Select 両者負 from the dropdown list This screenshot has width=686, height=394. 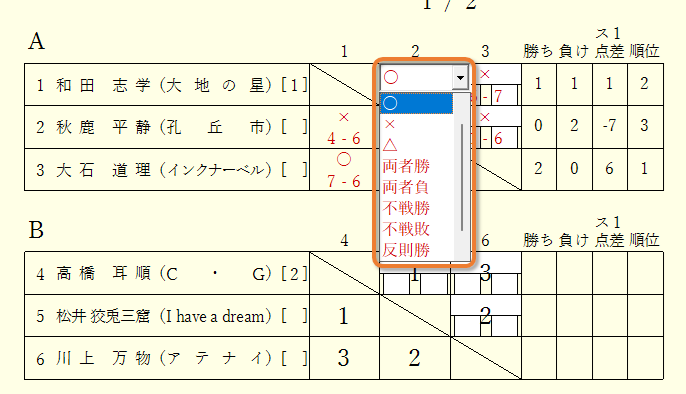click(x=416, y=187)
